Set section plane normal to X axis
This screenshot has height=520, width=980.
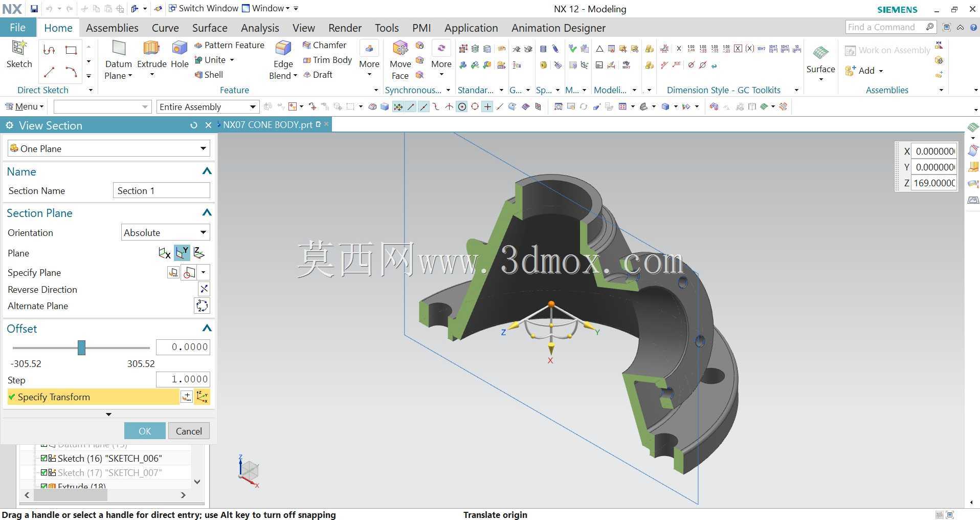click(165, 253)
